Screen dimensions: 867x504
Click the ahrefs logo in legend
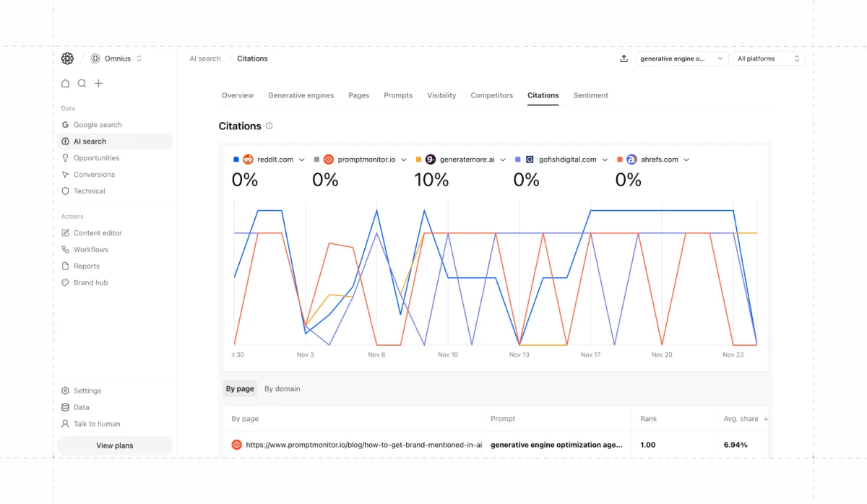point(631,160)
